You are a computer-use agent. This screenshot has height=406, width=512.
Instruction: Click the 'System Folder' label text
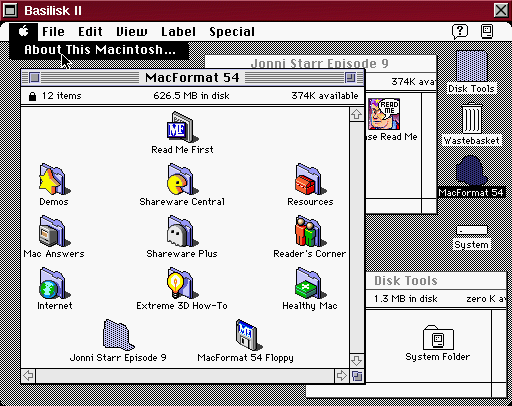pos(438,357)
